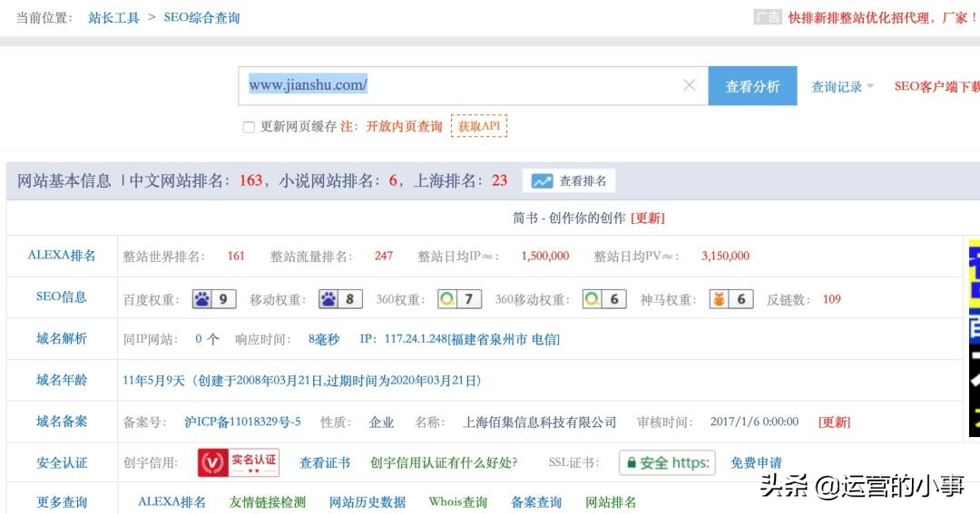Screen dimensions: 980x514
Task: Click the IP address 117.24.1.248 link
Action: pyautogui.click(x=459, y=339)
